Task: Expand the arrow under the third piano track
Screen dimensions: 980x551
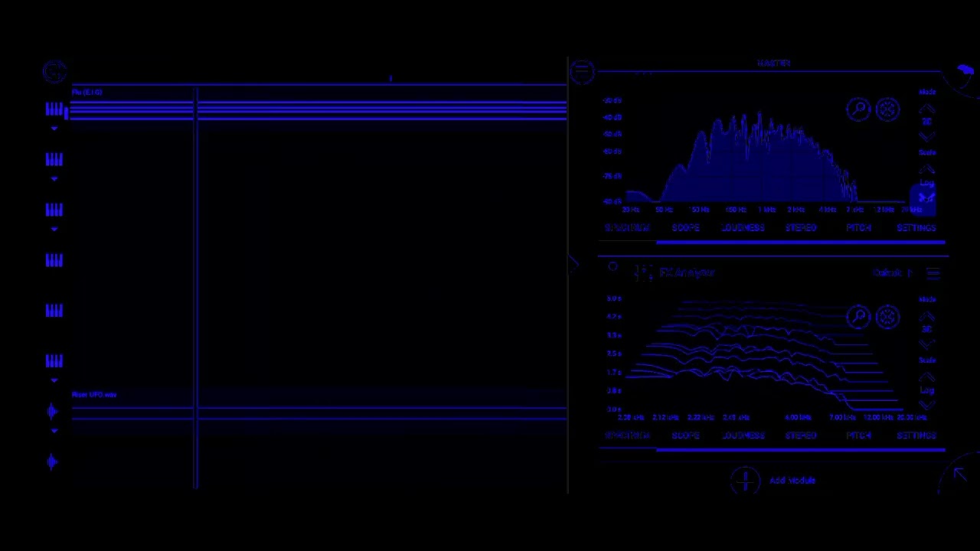Action: tap(54, 230)
